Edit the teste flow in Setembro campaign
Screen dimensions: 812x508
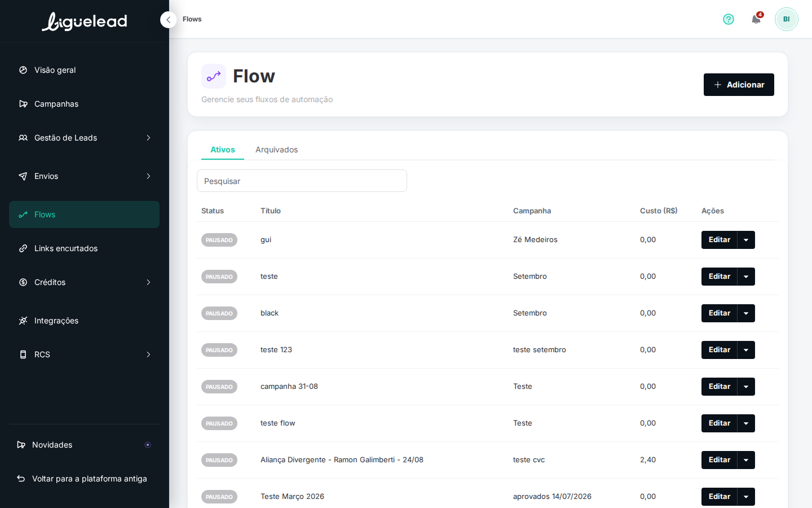[720, 277]
